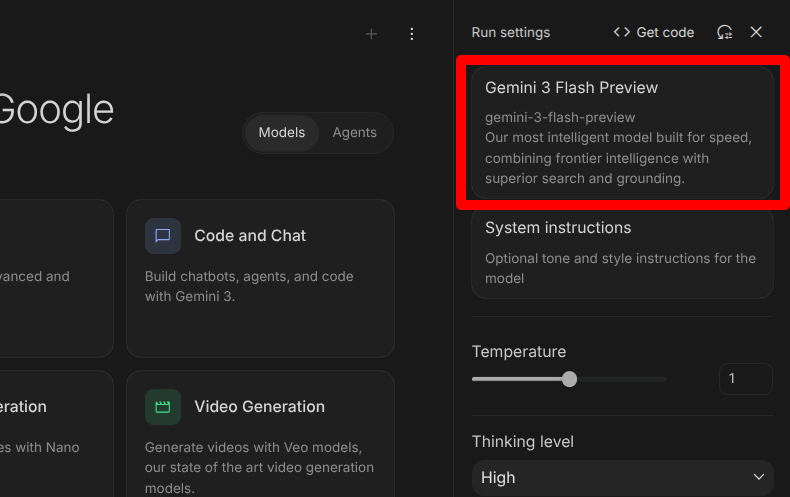Click the Video Generation clapperboard icon
The height and width of the screenshot is (497, 790).
point(163,407)
